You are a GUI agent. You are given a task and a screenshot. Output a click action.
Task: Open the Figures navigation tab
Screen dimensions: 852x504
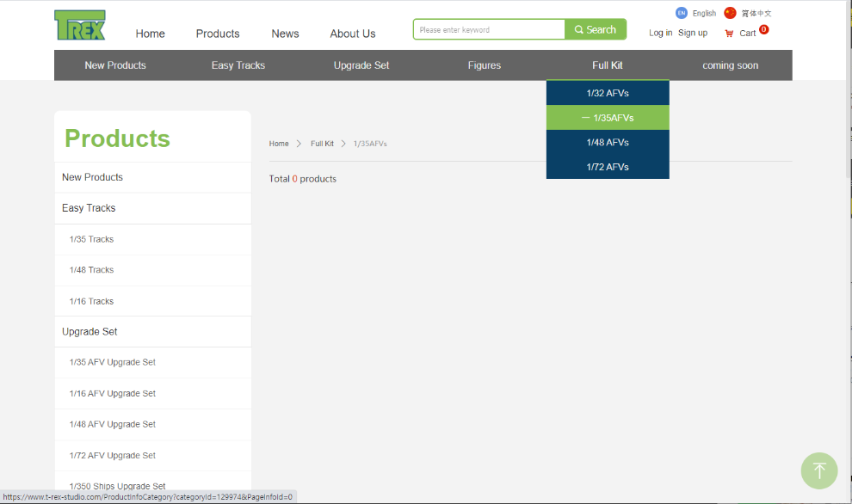pos(484,65)
